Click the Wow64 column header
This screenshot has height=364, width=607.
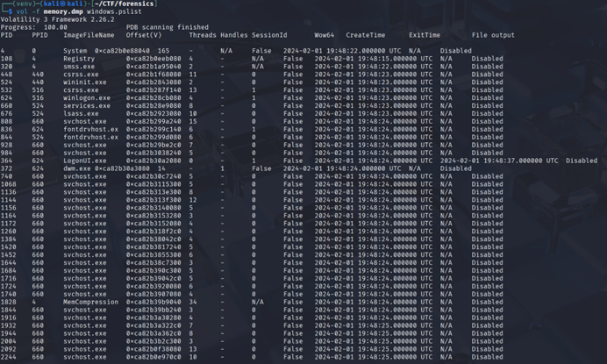[x=324, y=35]
